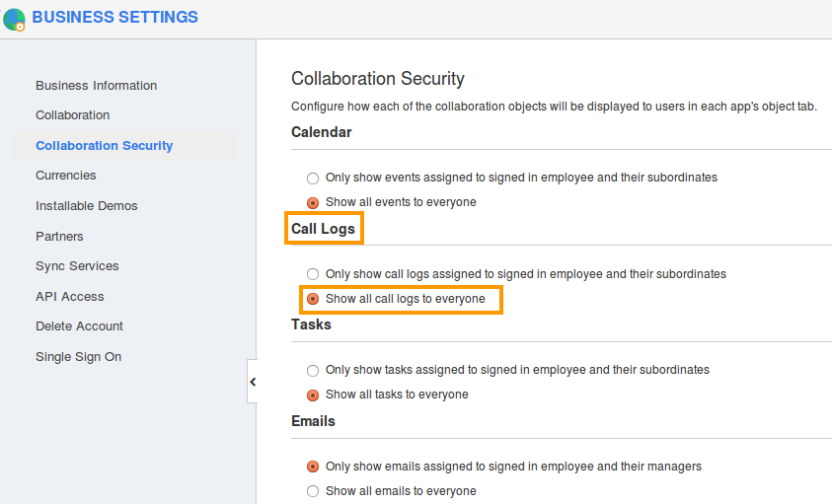Open Sync Services settings
Viewport: 832px width, 504px height.
pos(77,266)
